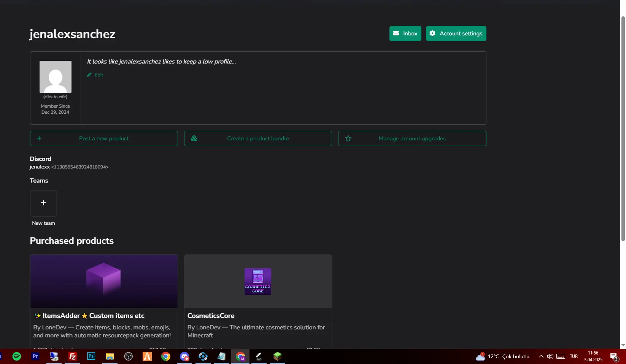Open FileZilla from the taskbar
The image size is (626, 364).
pyautogui.click(x=73, y=356)
